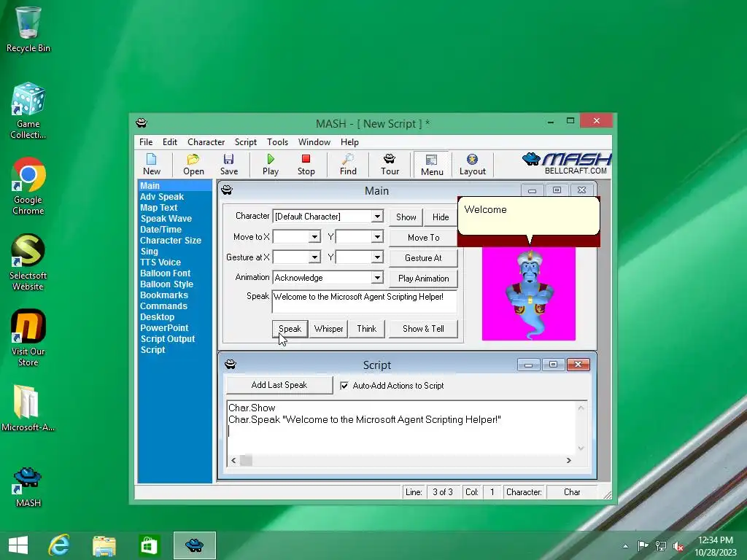Expand the Character dropdown
Viewport: 747px width, 560px height.
tap(377, 216)
